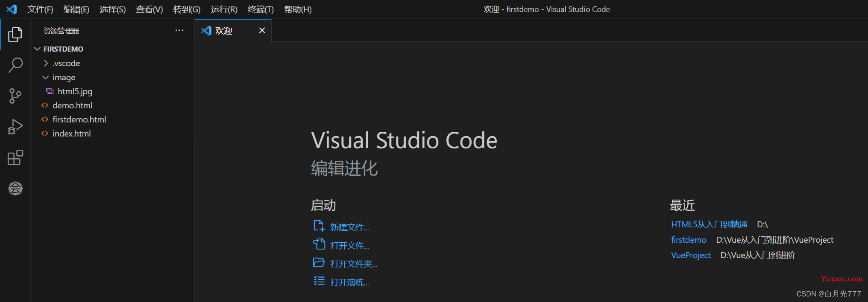The height and width of the screenshot is (302, 868).
Task: Open recent HTML5从入门到精通 folder
Action: pos(709,224)
